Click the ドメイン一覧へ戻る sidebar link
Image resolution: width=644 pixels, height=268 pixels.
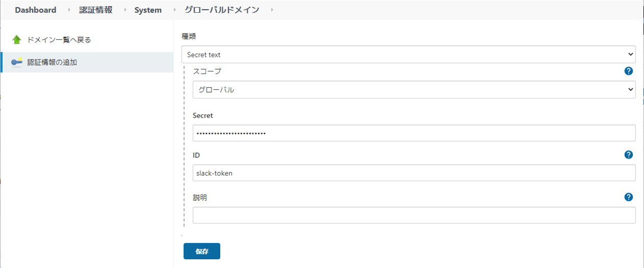(x=59, y=40)
